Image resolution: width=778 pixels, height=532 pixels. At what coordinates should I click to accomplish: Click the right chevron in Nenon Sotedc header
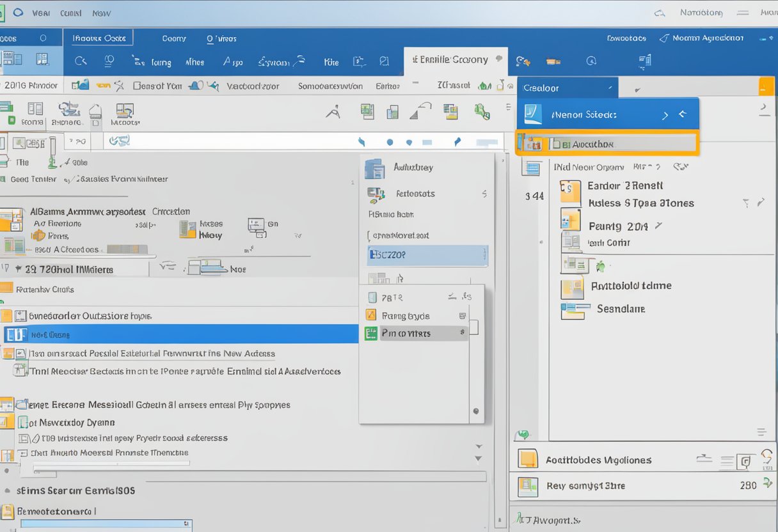665,115
